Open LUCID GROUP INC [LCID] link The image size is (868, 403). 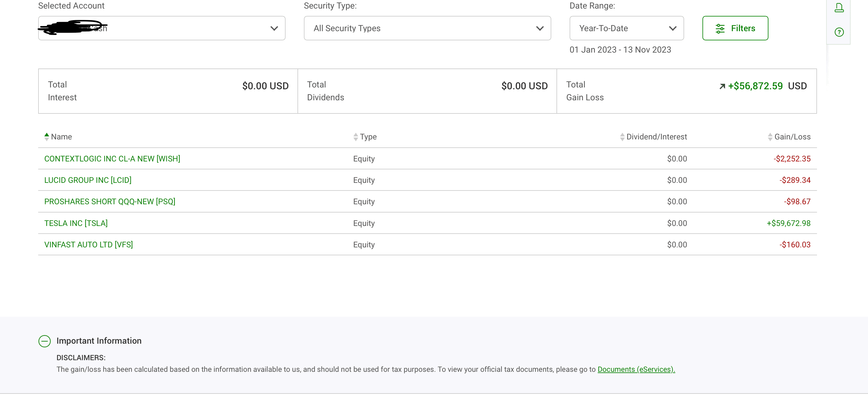88,180
